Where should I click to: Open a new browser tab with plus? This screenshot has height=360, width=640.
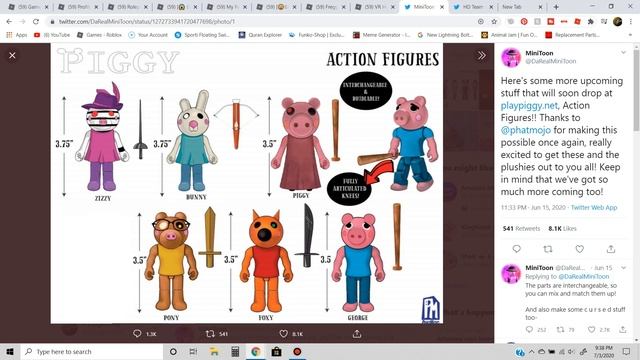(556, 7)
